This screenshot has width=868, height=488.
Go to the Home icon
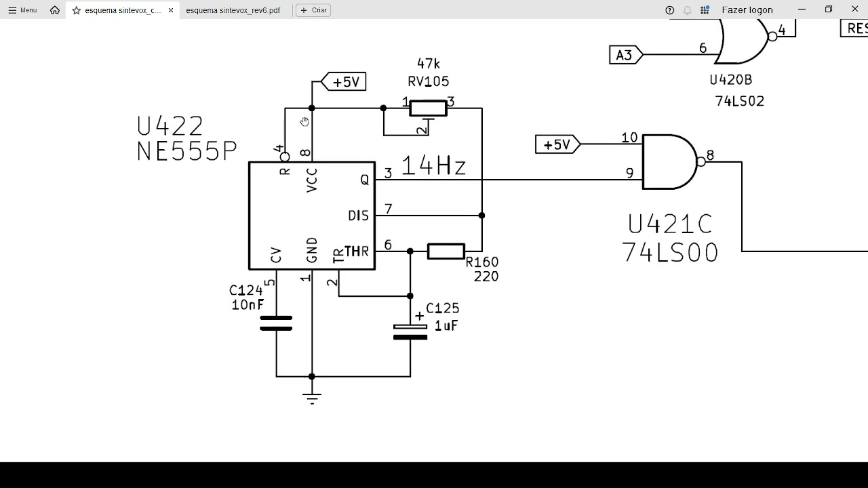[x=55, y=10]
